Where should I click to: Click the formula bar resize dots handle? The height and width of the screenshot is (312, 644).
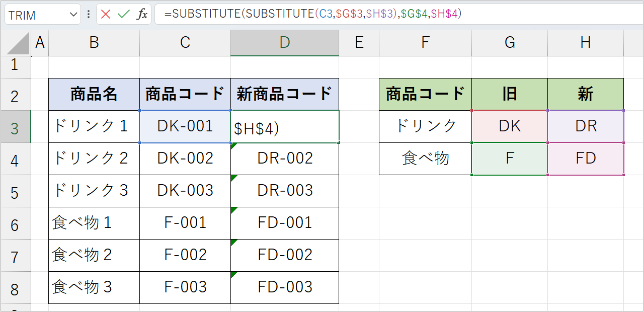point(89,14)
